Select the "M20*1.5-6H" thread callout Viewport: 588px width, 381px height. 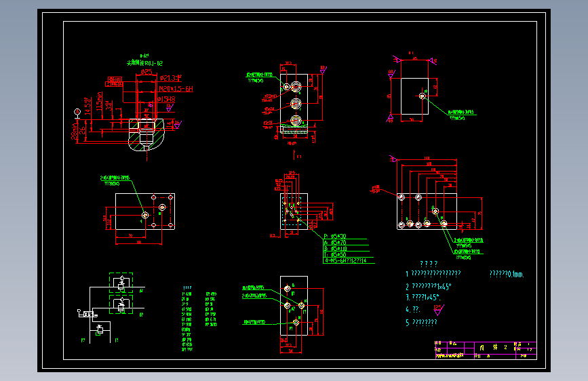(176, 89)
